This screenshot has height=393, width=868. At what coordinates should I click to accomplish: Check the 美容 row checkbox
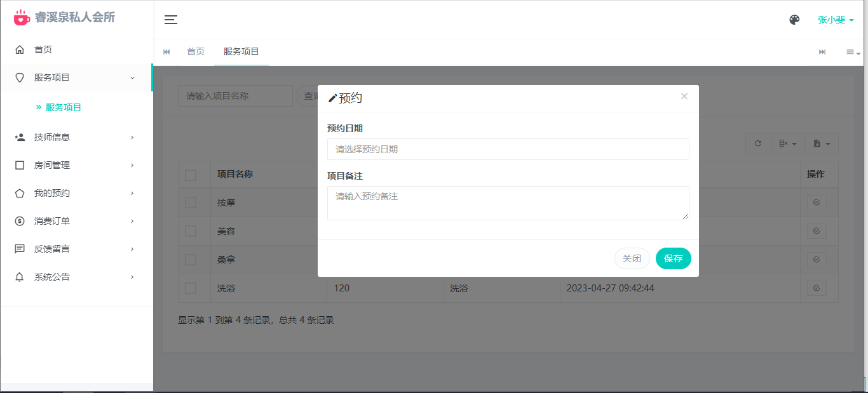(x=191, y=231)
